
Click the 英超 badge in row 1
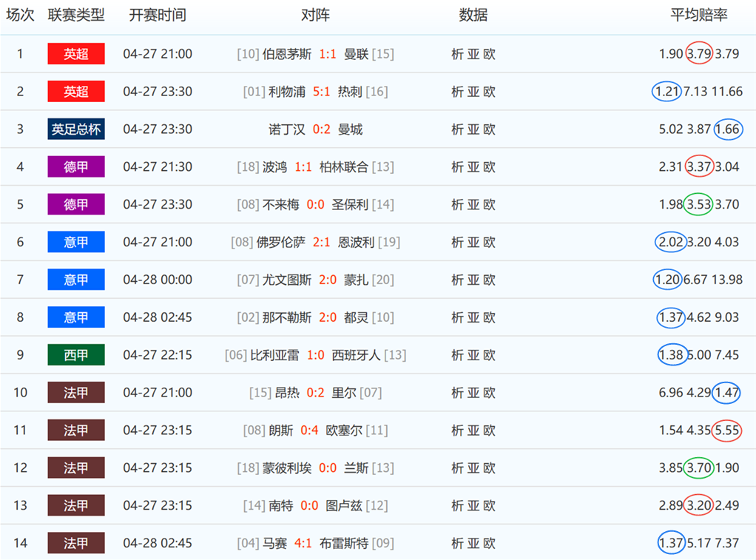pos(76,53)
